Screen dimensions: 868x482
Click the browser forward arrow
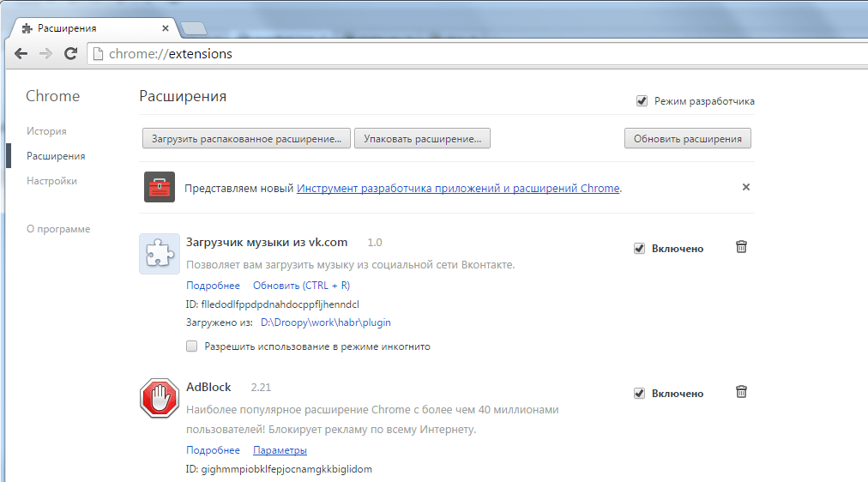[x=46, y=54]
